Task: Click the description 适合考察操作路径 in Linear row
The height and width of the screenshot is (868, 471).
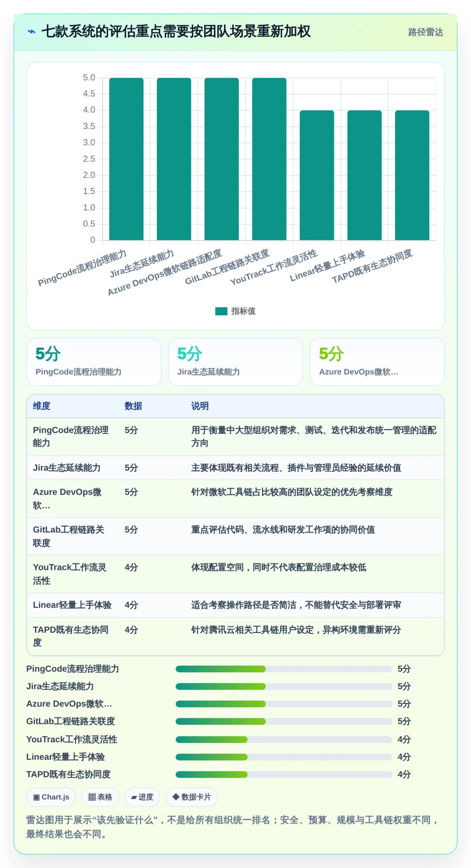Action: (296, 605)
